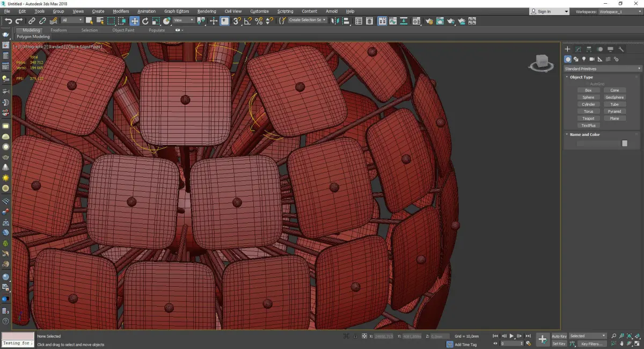Click the Select by Name icon
The width and height of the screenshot is (644, 349).
(100, 21)
